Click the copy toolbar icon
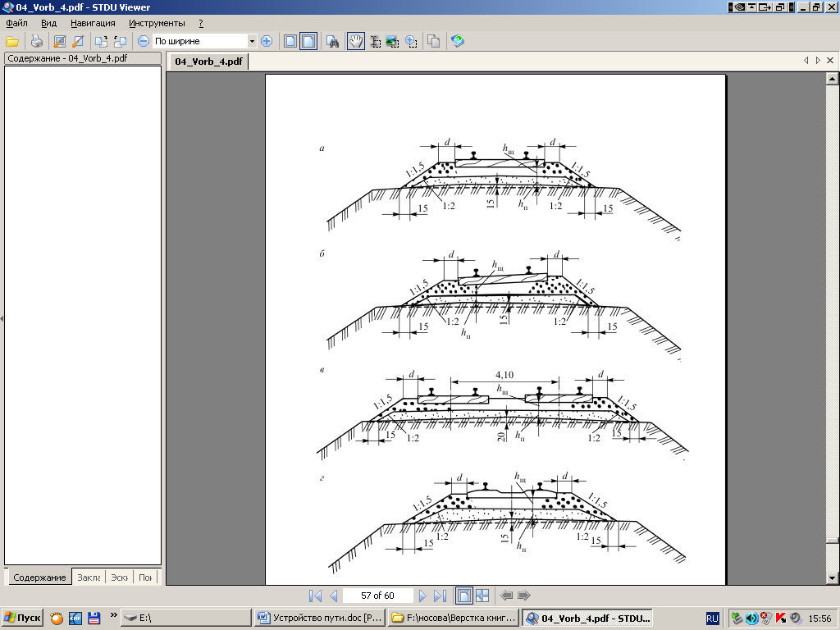840x630 pixels. pos(433,41)
